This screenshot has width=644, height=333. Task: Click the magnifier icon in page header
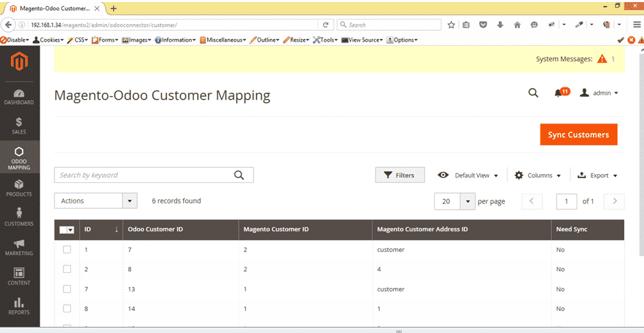[533, 93]
